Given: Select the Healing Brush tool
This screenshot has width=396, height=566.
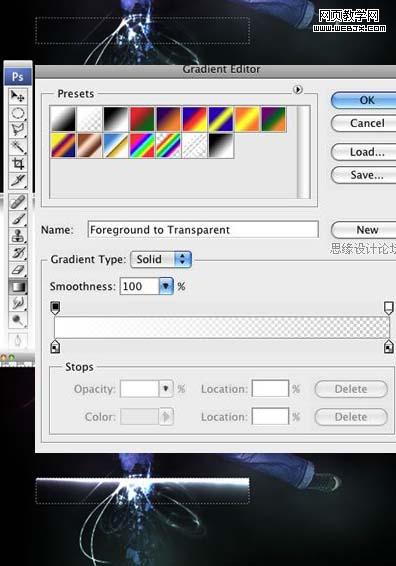Looking at the screenshot, I should [x=18, y=202].
